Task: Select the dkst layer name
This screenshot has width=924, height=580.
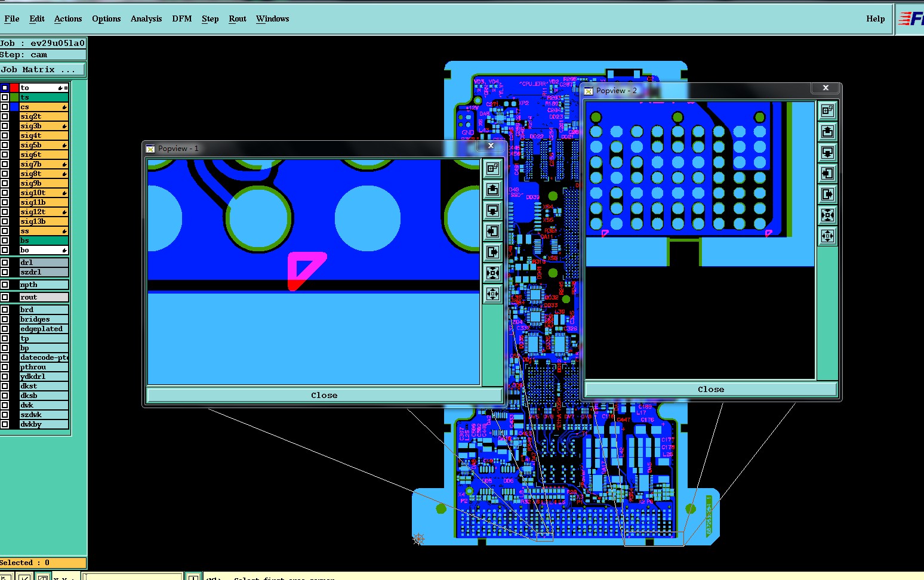Action: point(44,386)
